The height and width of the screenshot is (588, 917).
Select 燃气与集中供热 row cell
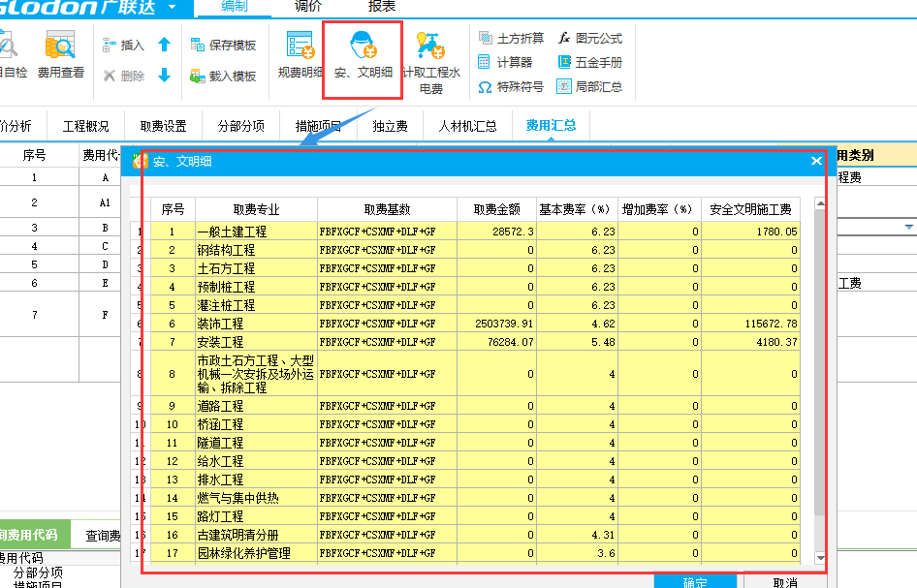256,498
